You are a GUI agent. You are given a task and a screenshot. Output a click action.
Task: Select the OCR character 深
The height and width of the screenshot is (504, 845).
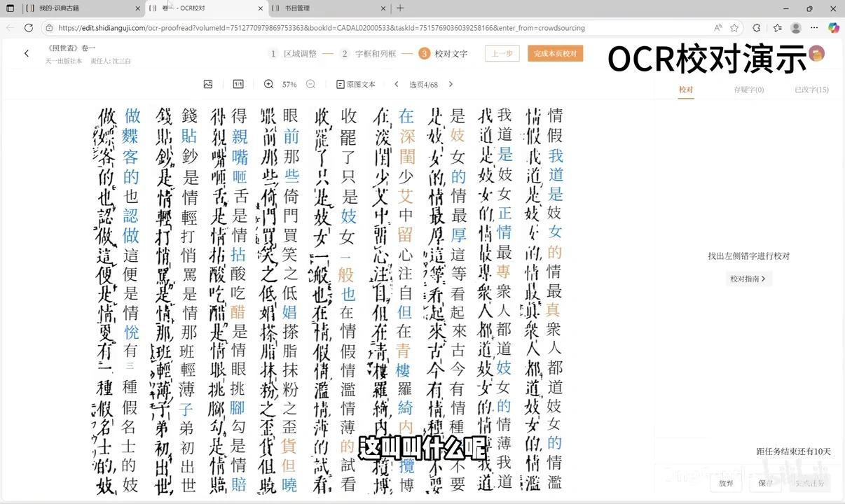(406, 135)
